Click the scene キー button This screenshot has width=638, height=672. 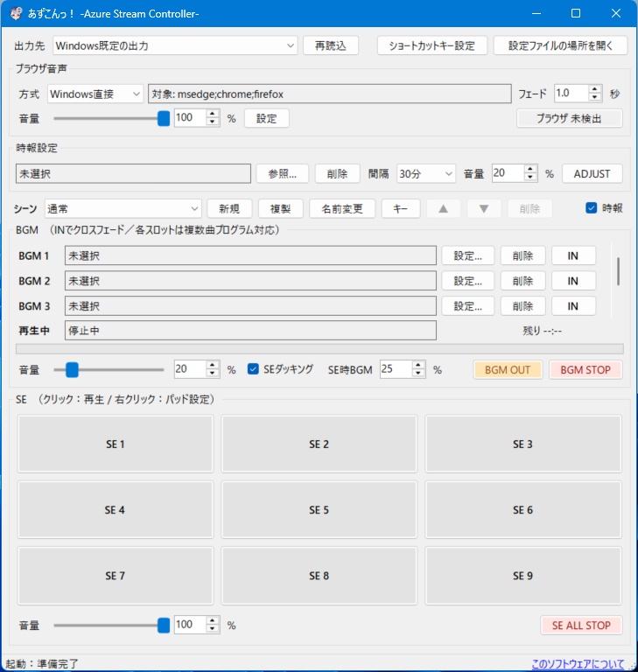point(401,209)
